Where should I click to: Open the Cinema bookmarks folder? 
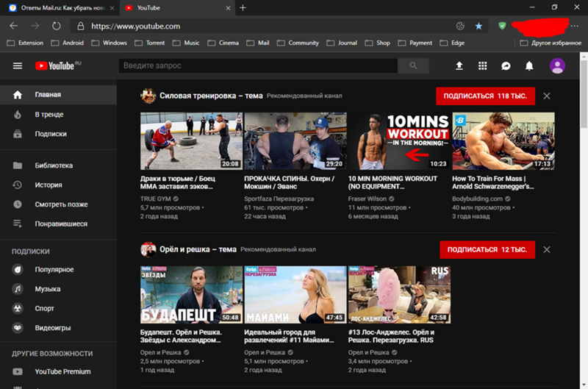(223, 43)
